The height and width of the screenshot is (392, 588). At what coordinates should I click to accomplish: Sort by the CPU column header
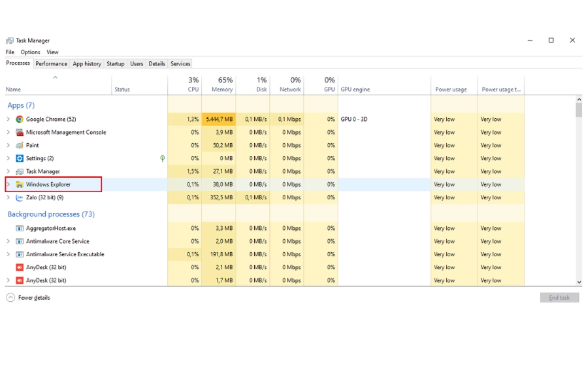tap(184, 85)
